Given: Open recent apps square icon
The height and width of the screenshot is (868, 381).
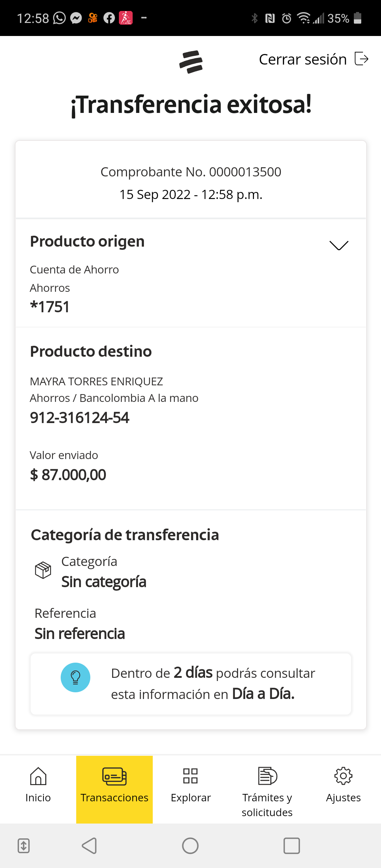Looking at the screenshot, I should tap(291, 845).
